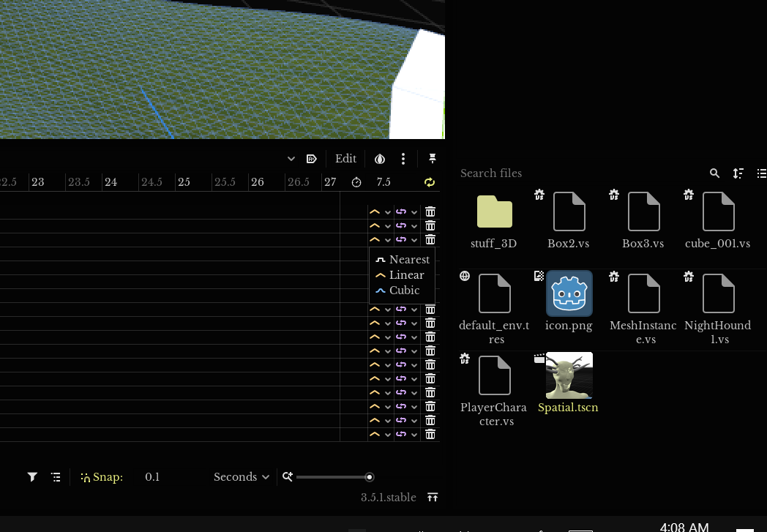Click the Edit button in the animation toolbar
The image size is (767, 532).
[x=345, y=159]
